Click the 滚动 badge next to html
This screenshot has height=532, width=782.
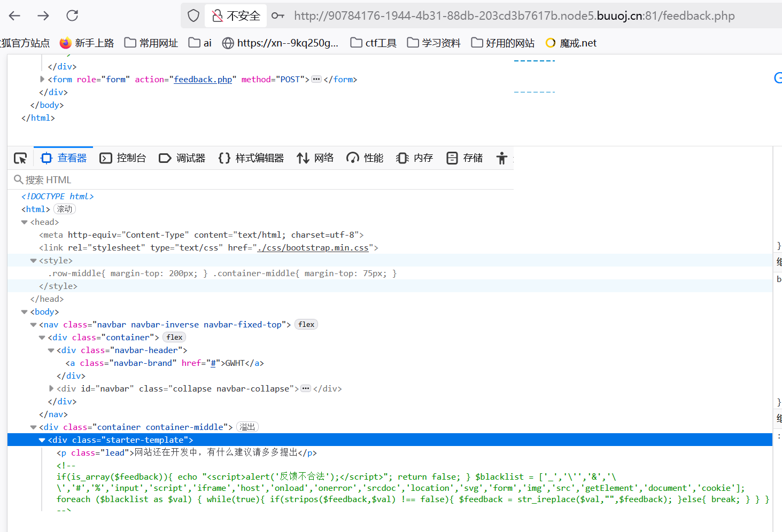tap(65, 209)
